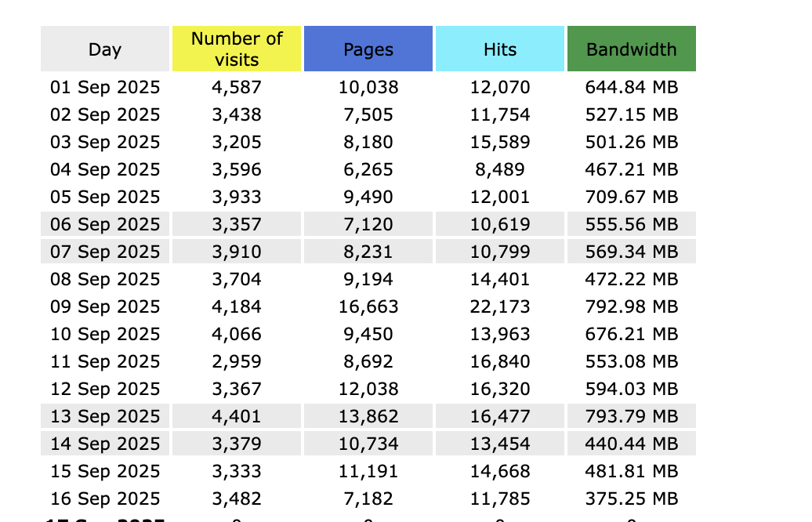The height and width of the screenshot is (522, 812).
Task: Click the cyan Hits column header
Action: coord(500,49)
